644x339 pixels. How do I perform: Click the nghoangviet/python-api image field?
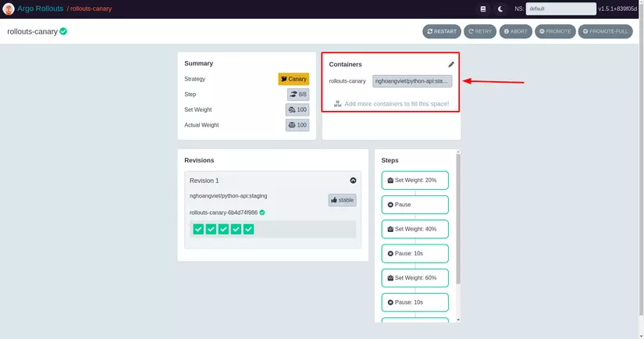tap(412, 81)
